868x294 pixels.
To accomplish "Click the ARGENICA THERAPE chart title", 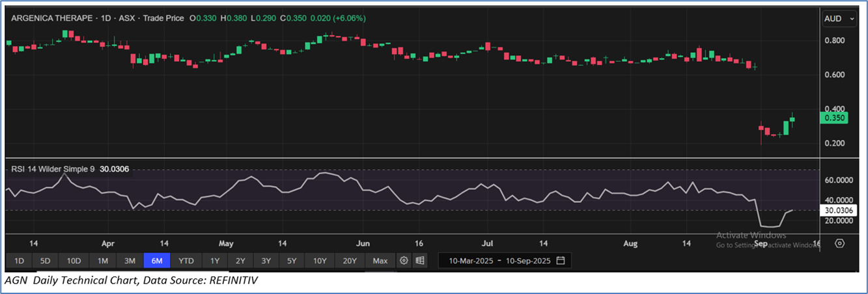I will (52, 18).
